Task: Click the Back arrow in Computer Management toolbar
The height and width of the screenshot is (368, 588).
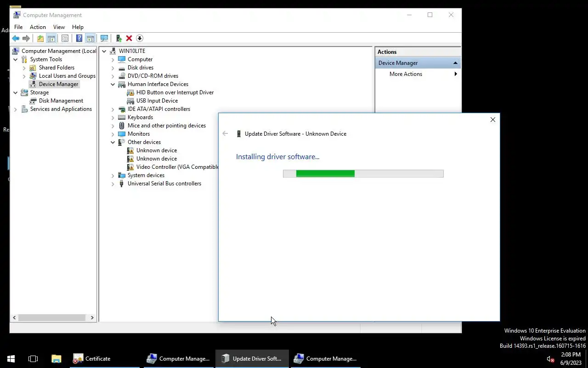Action: [x=16, y=39]
